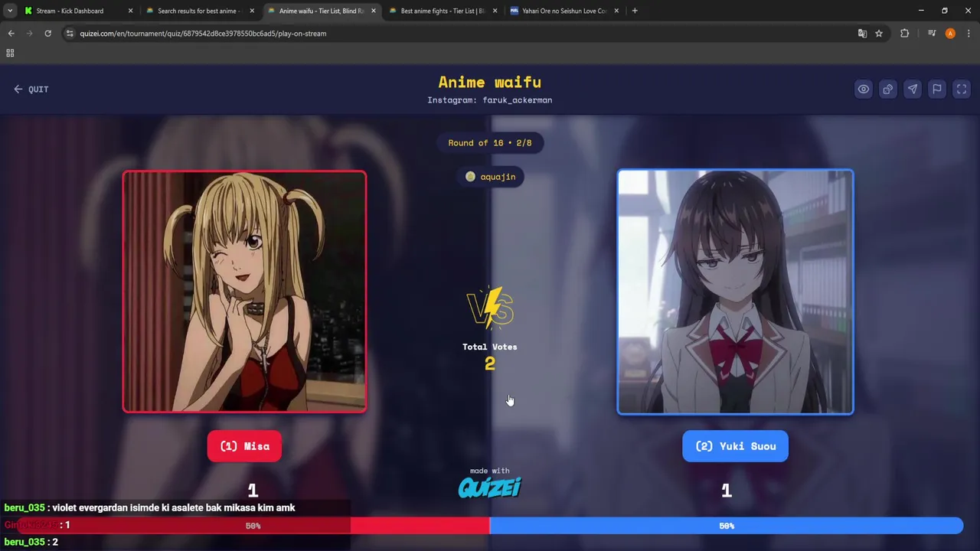Open the apps grid in bookmarks bar
980x551 pixels.
(x=10, y=53)
